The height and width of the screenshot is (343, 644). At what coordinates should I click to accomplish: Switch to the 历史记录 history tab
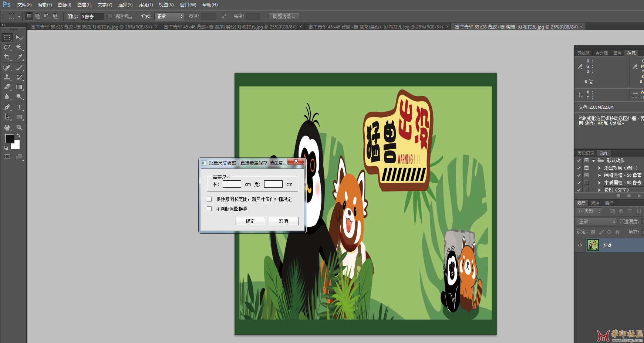pyautogui.click(x=586, y=153)
